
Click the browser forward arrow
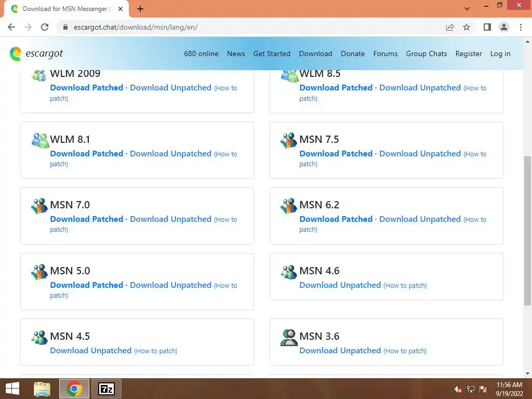click(x=28, y=27)
